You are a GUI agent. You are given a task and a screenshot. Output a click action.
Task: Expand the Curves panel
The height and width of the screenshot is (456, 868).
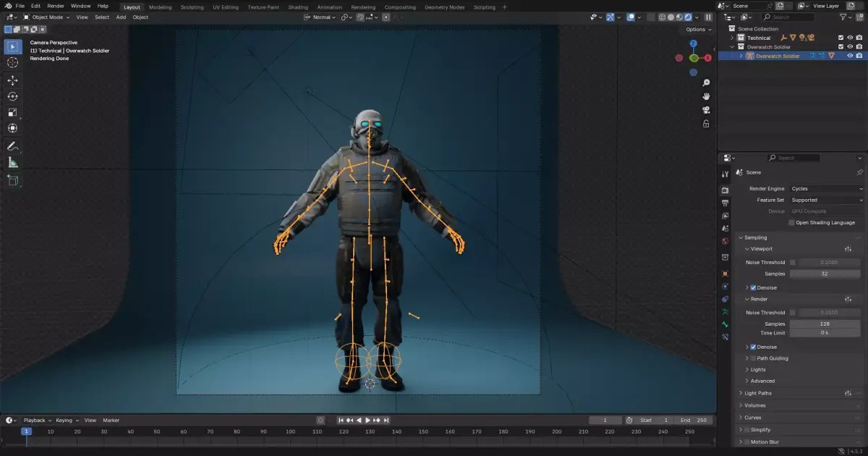[752, 418]
